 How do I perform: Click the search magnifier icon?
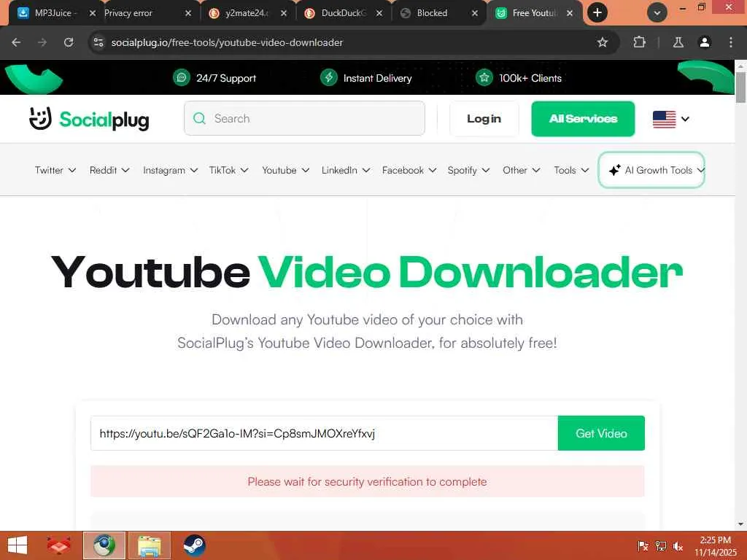click(200, 118)
